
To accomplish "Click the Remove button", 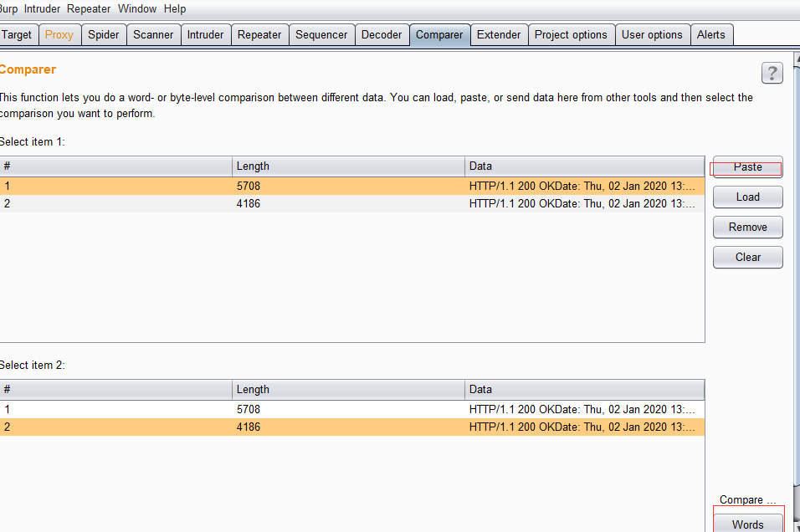I will [748, 227].
